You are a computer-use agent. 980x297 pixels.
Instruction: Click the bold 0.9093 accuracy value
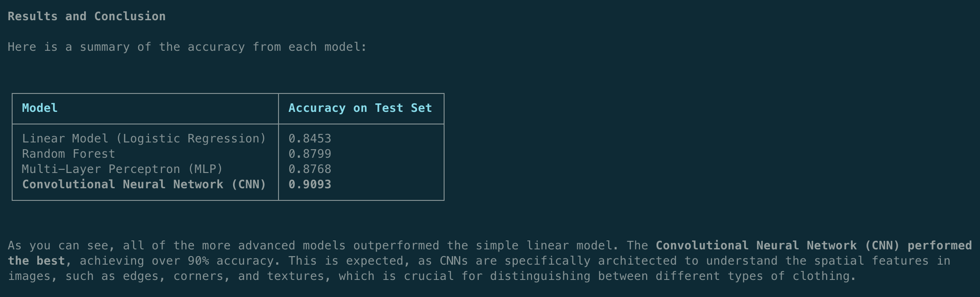coord(310,185)
